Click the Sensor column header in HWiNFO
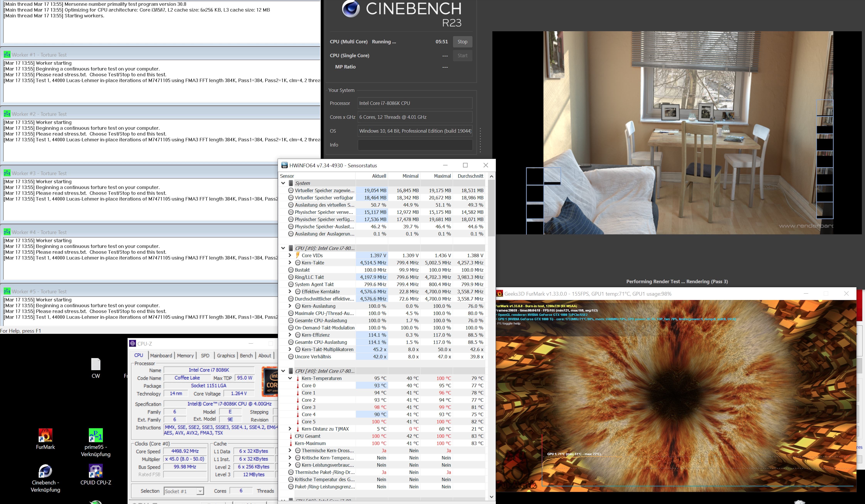Viewport: 865px width, 504px height. tap(317, 176)
